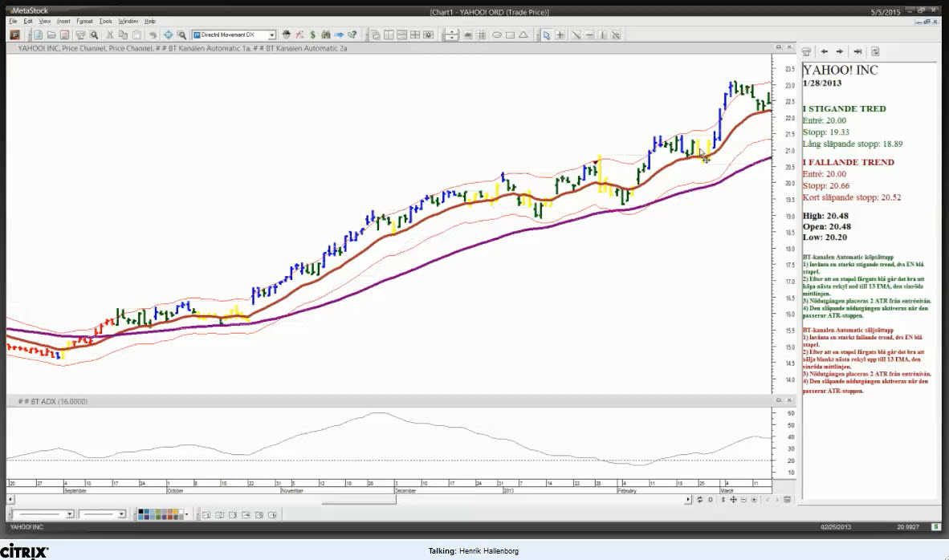Open the File menu

click(13, 21)
